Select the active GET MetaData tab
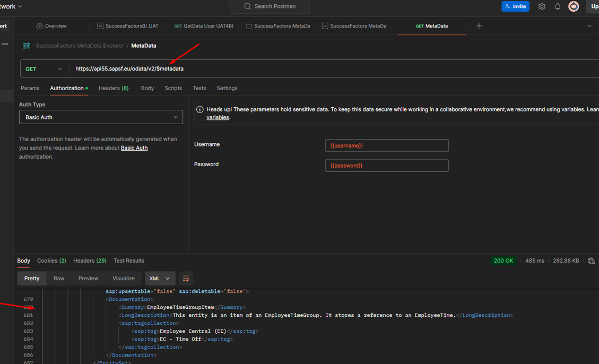This screenshot has height=364, width=599. (x=432, y=26)
